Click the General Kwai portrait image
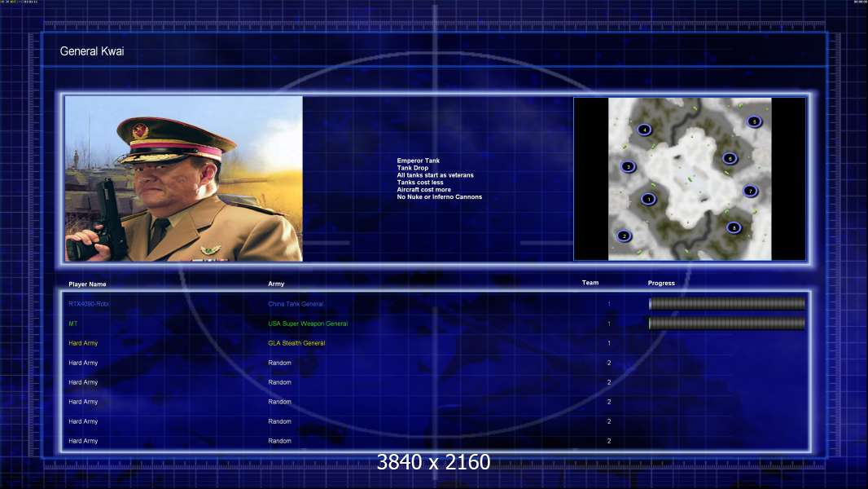The image size is (868, 489). (184, 178)
